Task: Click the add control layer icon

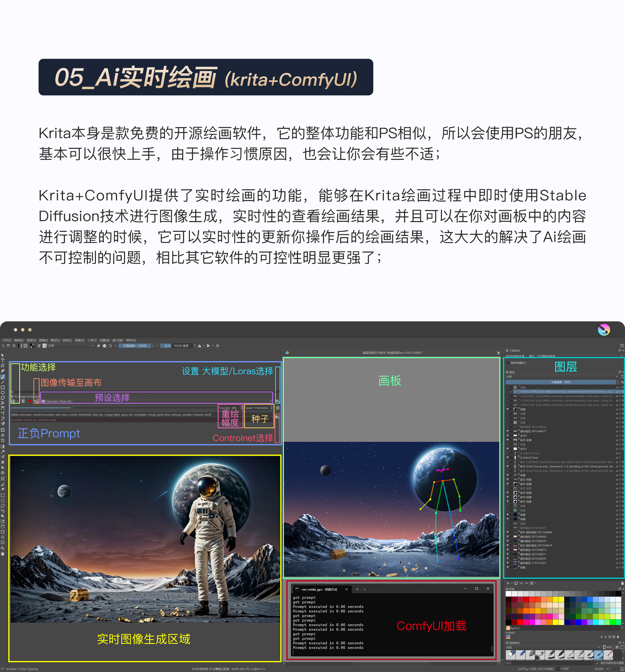Action: 277,417
